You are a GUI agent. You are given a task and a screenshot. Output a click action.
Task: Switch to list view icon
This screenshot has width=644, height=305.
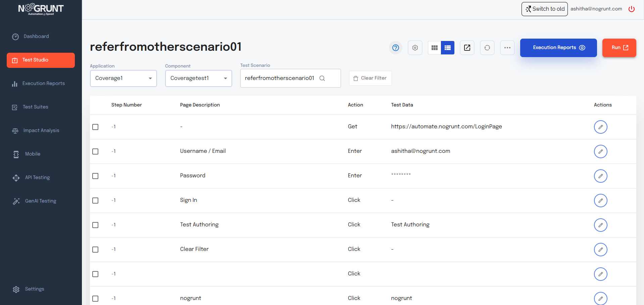(448, 48)
